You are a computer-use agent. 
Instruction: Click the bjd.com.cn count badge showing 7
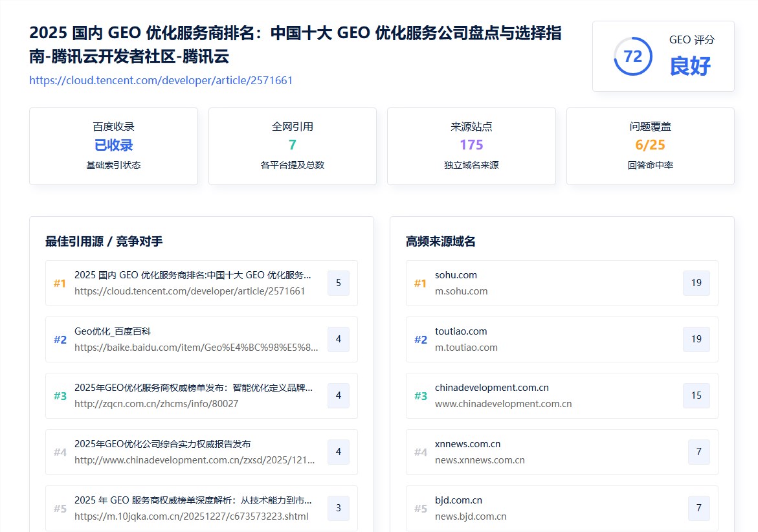698,508
